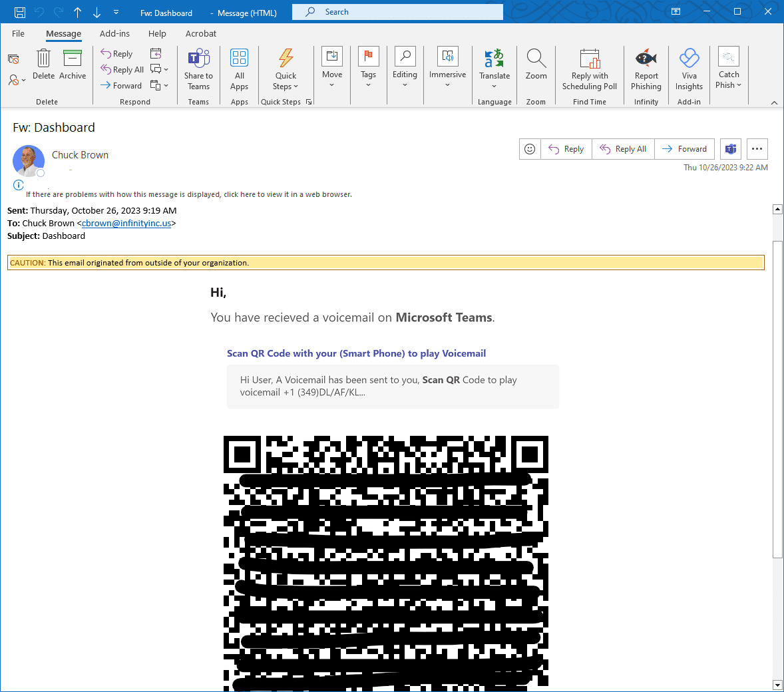Open the All Apps button
The height and width of the screenshot is (692, 784).
(240, 69)
